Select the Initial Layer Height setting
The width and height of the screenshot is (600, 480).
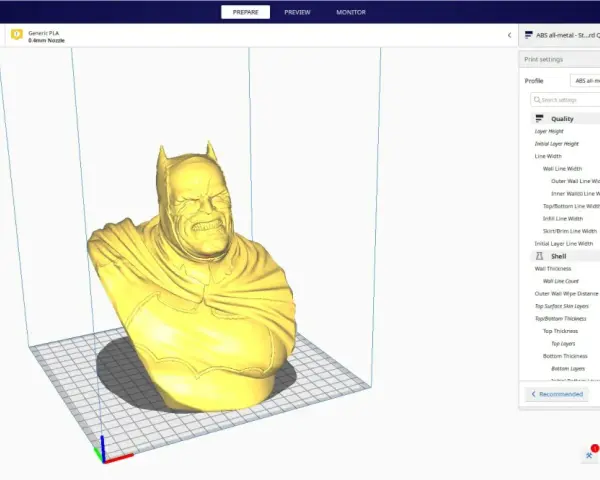556,144
